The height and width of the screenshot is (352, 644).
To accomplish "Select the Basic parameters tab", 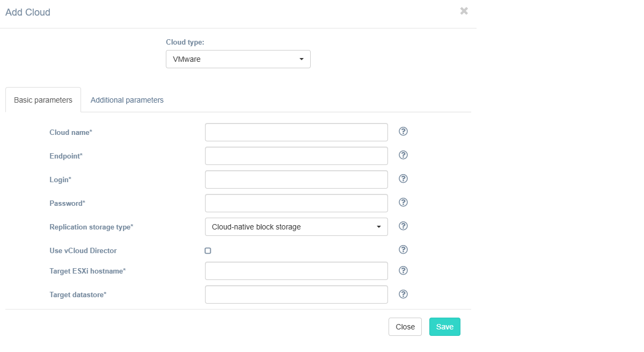I will coord(43,100).
